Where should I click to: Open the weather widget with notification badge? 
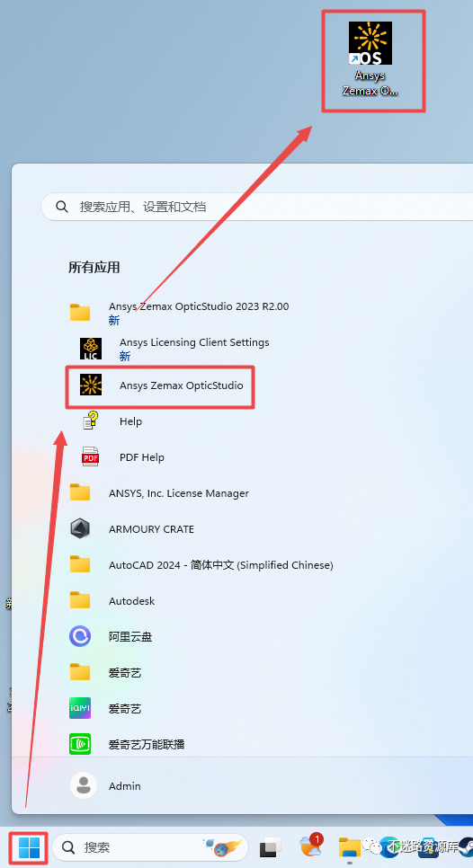click(x=311, y=846)
